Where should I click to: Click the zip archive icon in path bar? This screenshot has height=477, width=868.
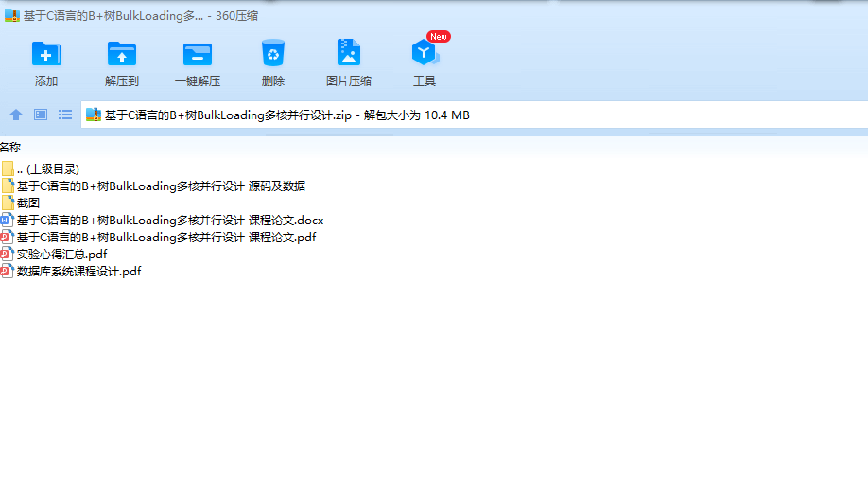pos(94,115)
